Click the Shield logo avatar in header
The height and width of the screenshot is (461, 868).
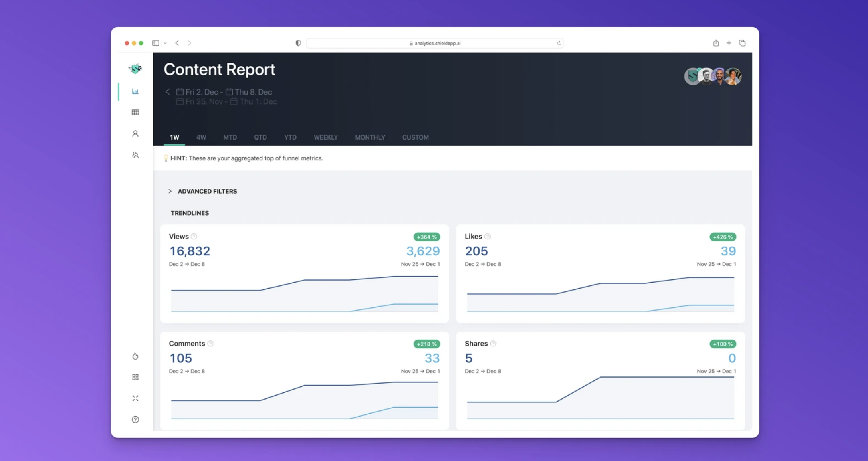click(692, 76)
